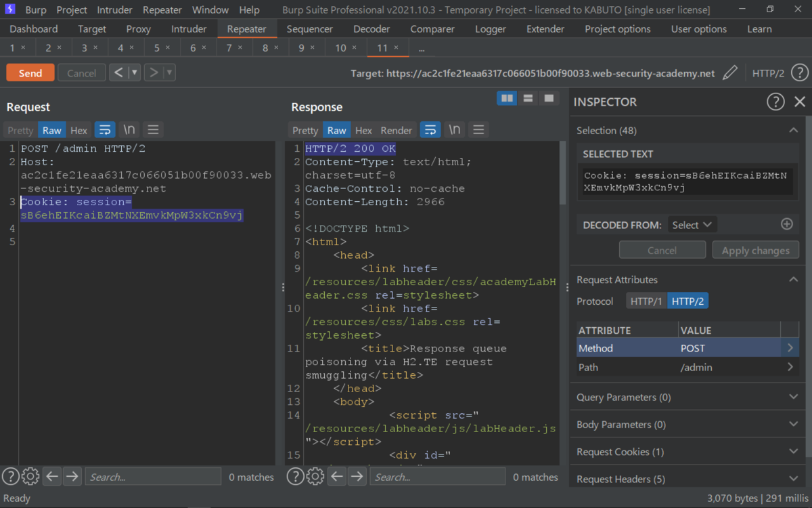Go to next request search match
This screenshot has width=812, height=508.
[72, 477]
